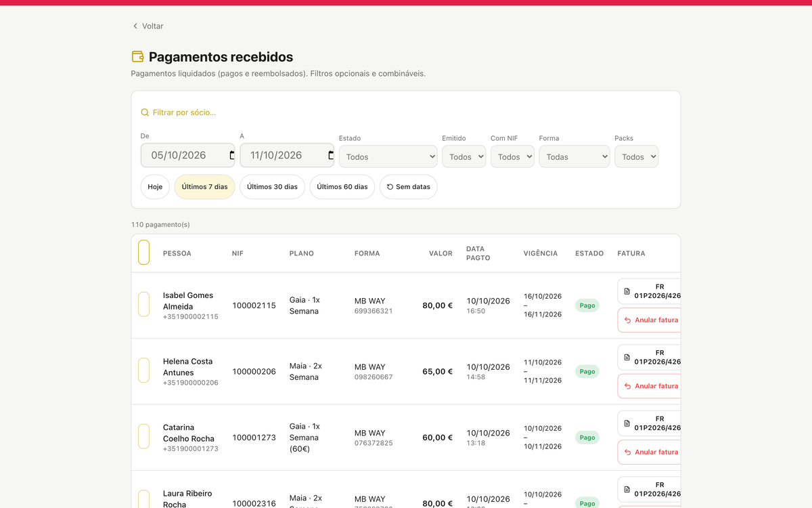Click the Pago status badge in Catarina's row
This screenshot has height=508, width=812.
[587, 438]
